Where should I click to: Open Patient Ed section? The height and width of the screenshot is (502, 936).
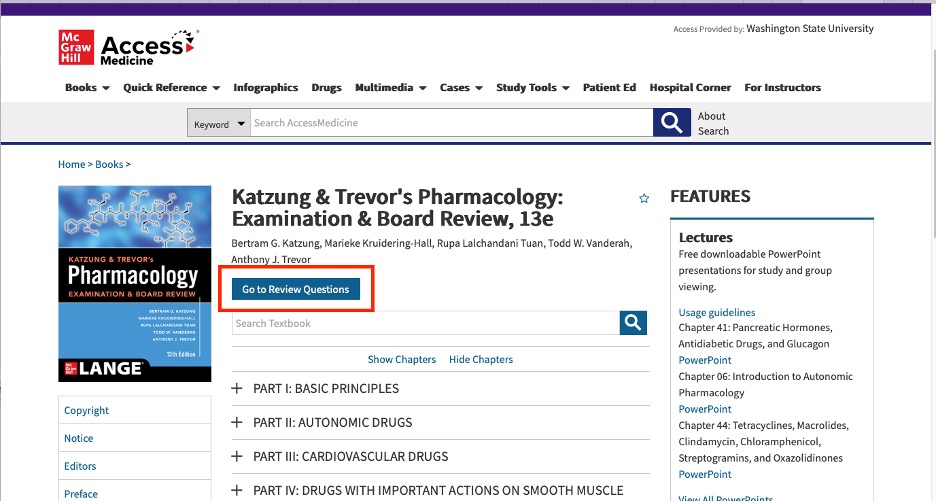[x=609, y=88]
